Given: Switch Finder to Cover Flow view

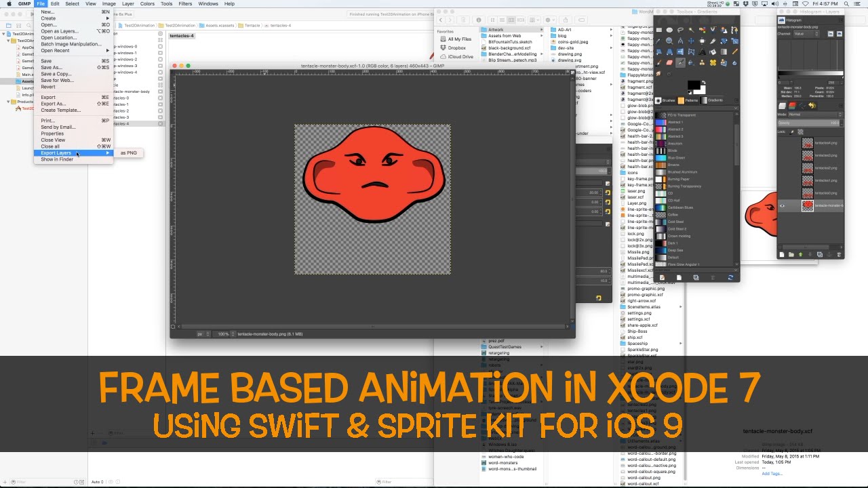Looking at the screenshot, I should [521, 20].
